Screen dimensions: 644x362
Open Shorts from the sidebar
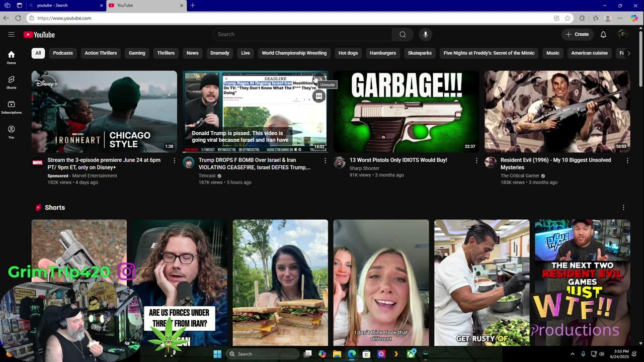[11, 82]
